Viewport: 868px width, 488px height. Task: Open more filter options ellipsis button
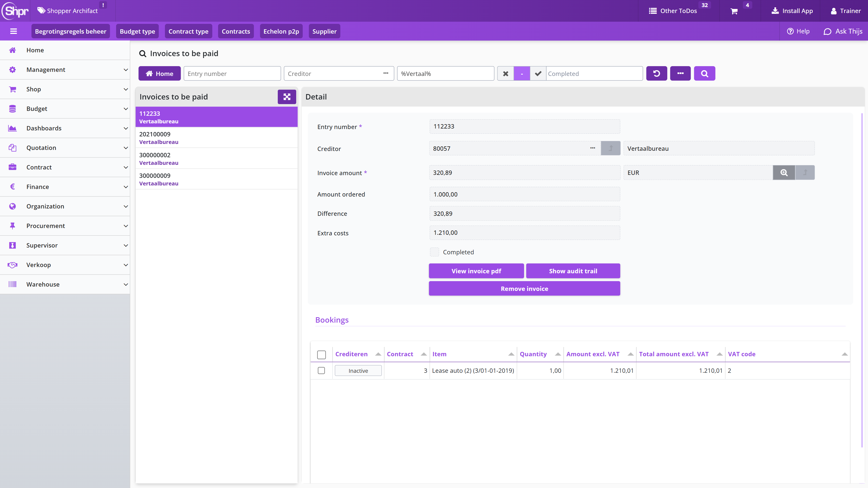tap(680, 73)
